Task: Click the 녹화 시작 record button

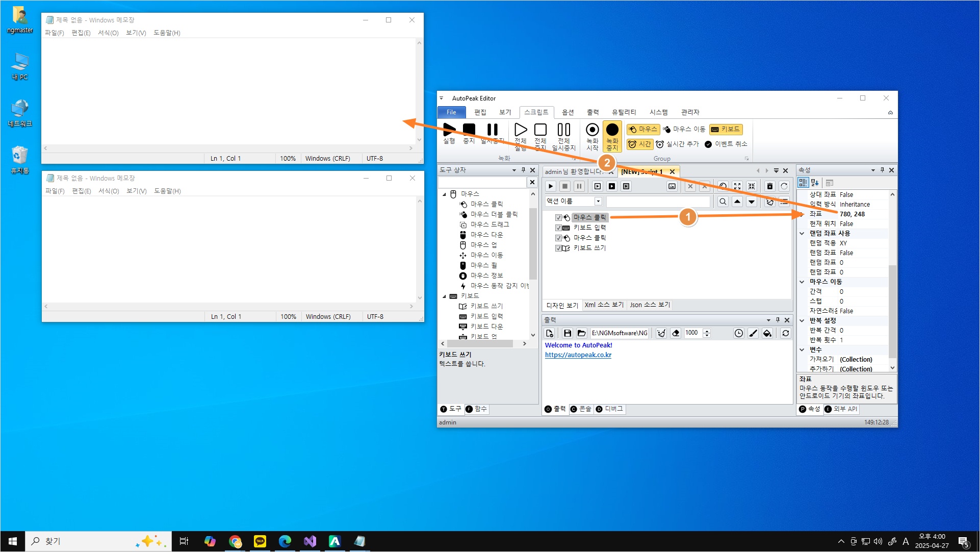Action: [x=592, y=136]
